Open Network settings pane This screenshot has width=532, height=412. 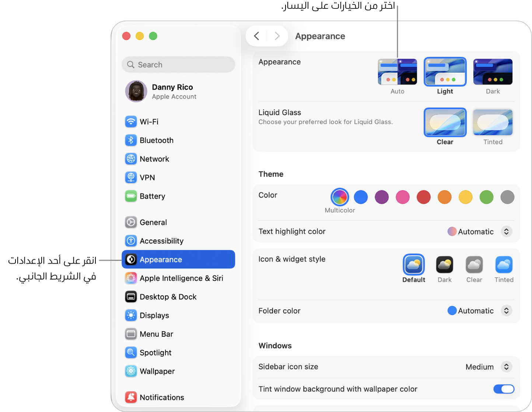(178, 159)
